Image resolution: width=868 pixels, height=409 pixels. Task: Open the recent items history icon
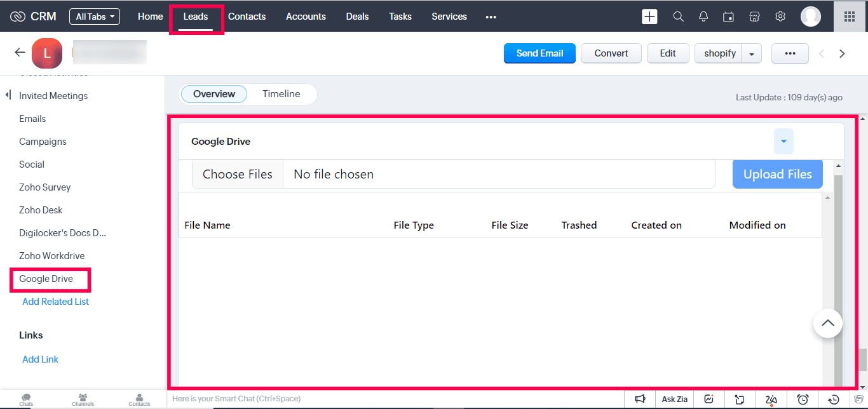pyautogui.click(x=834, y=399)
